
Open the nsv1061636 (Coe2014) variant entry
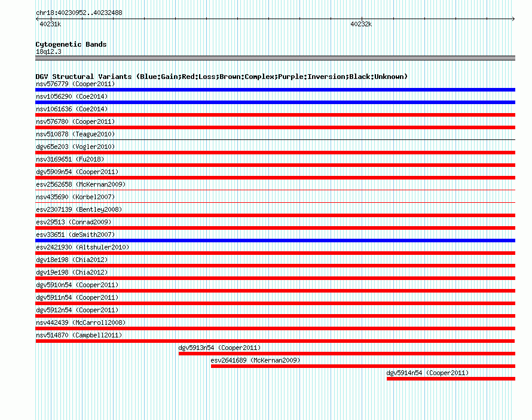tap(72, 109)
